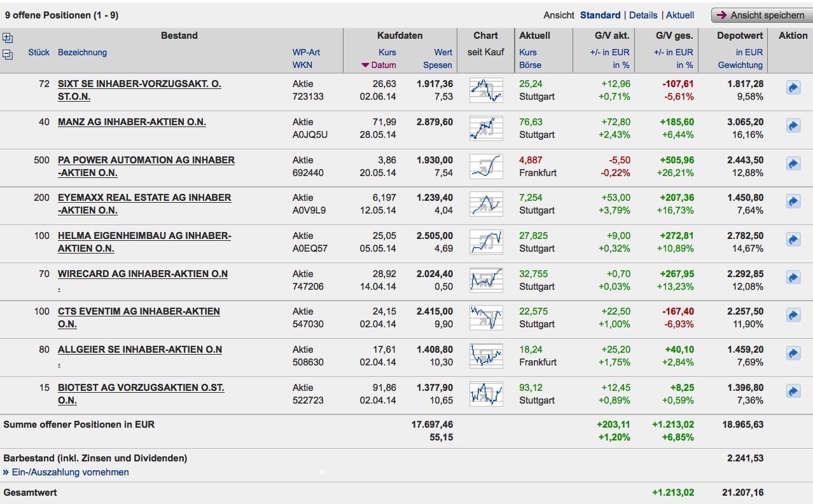Sort by Datum column with arrow

(379, 65)
